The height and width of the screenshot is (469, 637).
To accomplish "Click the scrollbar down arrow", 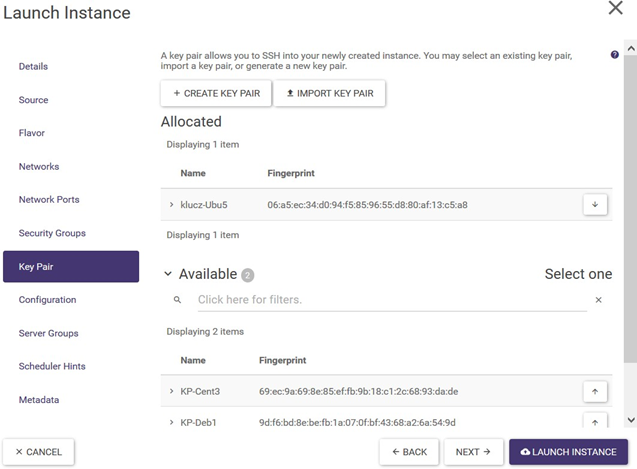I will (630, 420).
